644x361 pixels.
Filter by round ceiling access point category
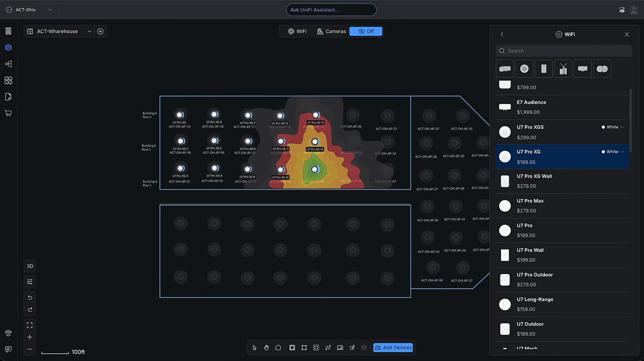coord(524,69)
